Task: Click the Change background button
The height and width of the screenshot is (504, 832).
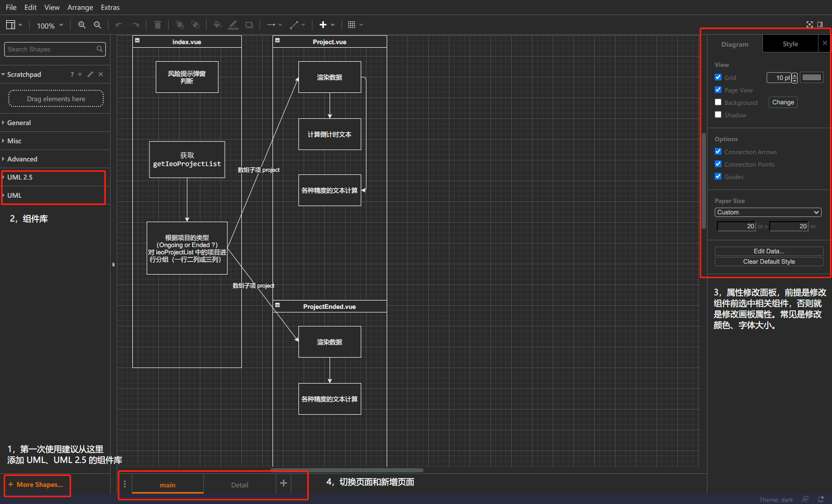Action: [783, 102]
